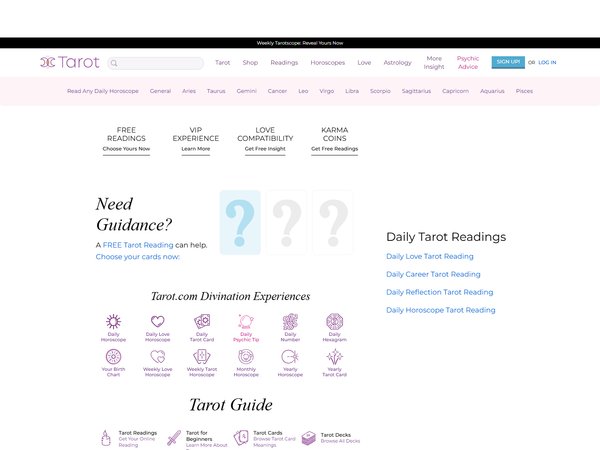Click Get Free Readings under Karma Coins
Screen dimensions: 600x450
(334, 149)
